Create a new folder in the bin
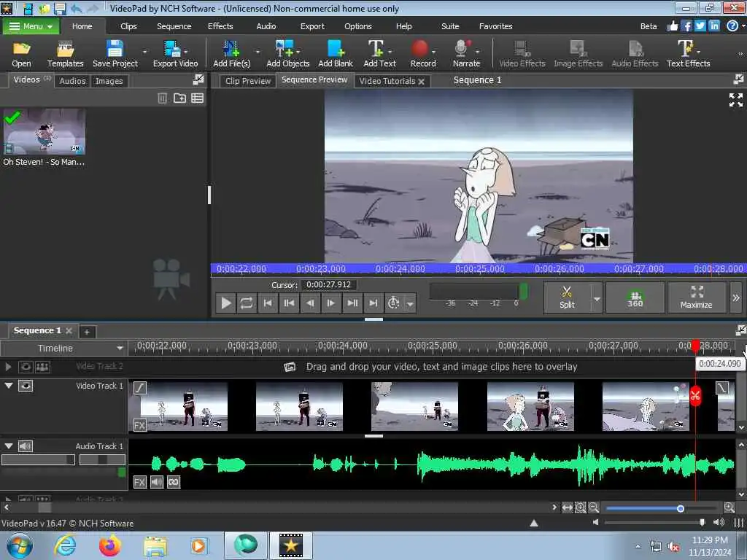 [179, 98]
